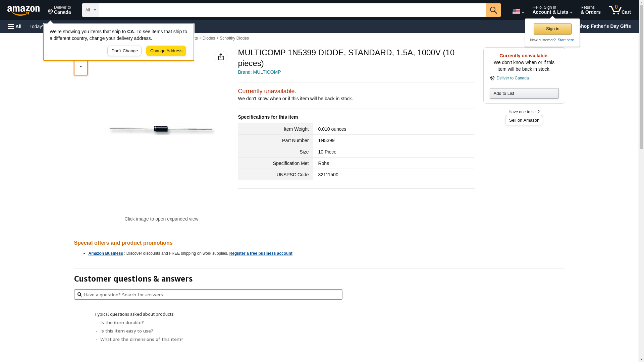Open Returns & Orders
644x362 pixels.
pyautogui.click(x=590, y=10)
